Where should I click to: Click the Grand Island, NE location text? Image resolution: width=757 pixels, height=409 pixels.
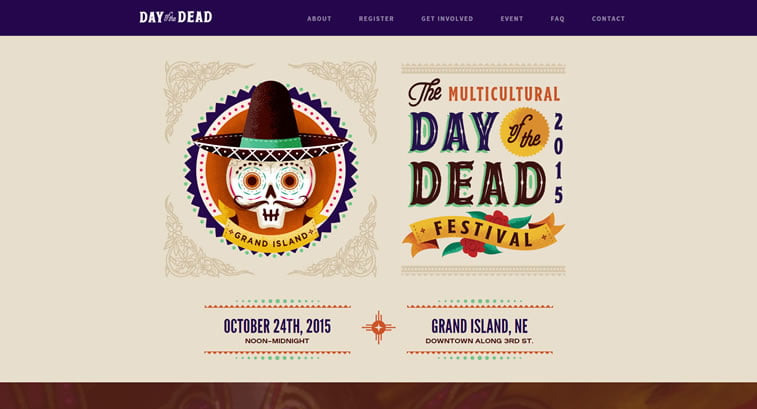[x=479, y=326]
